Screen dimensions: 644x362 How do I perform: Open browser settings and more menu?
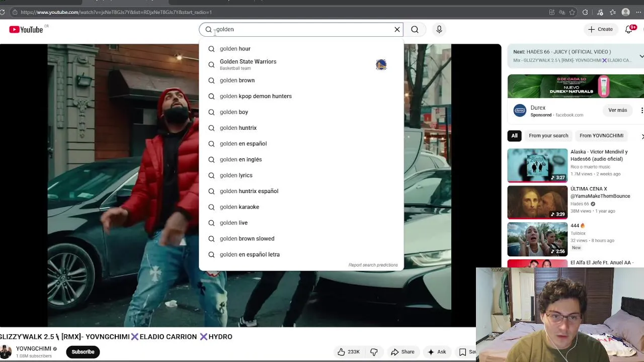pyautogui.click(x=639, y=12)
